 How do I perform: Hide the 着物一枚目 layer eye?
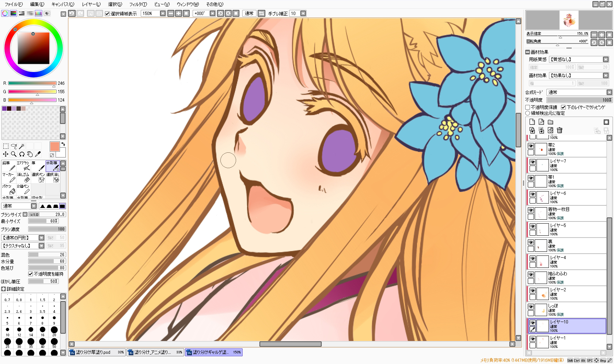[531, 210]
